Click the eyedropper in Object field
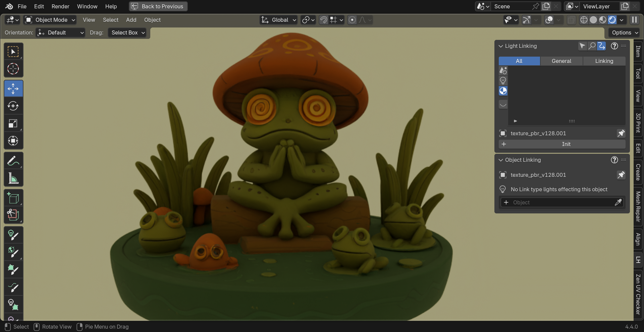The image size is (644, 332). pos(618,202)
